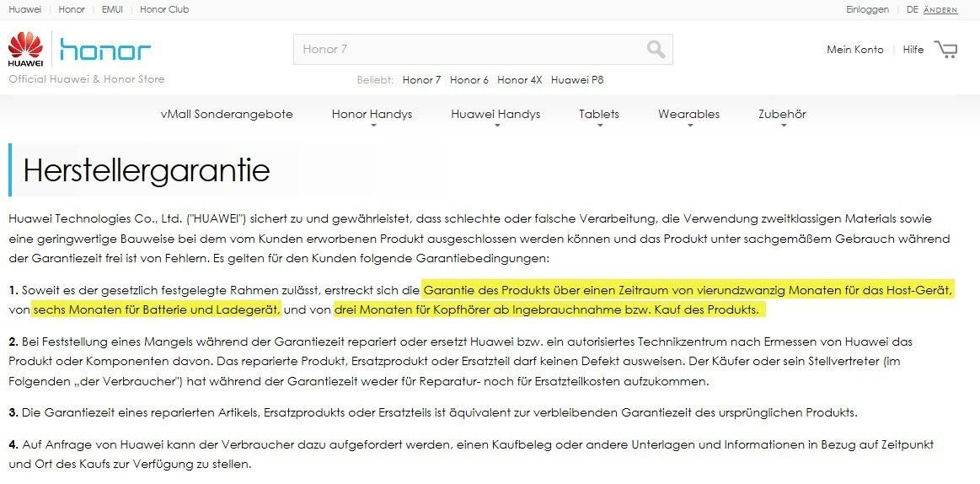Select popular search Huawei P8
The width and height of the screenshot is (980, 484).
pos(577,80)
